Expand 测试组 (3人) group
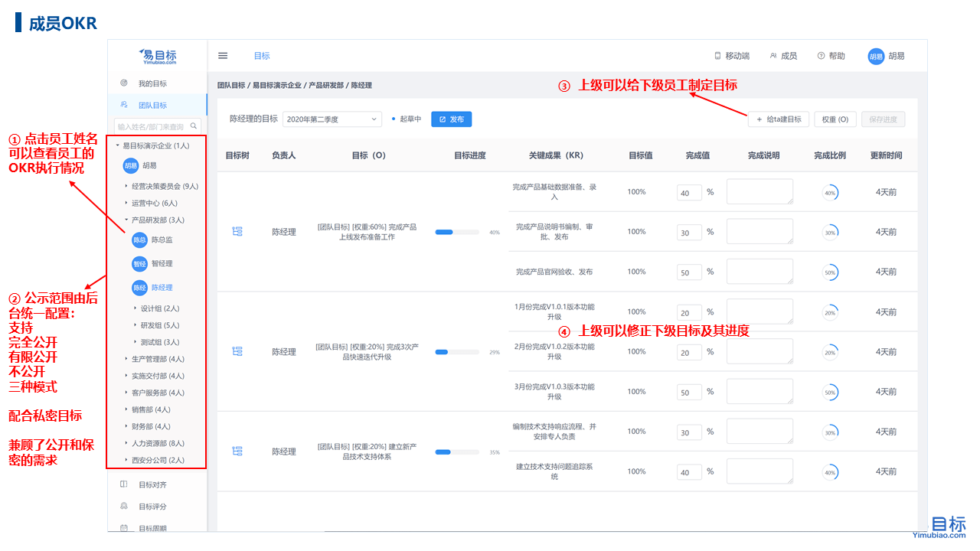 [x=136, y=342]
